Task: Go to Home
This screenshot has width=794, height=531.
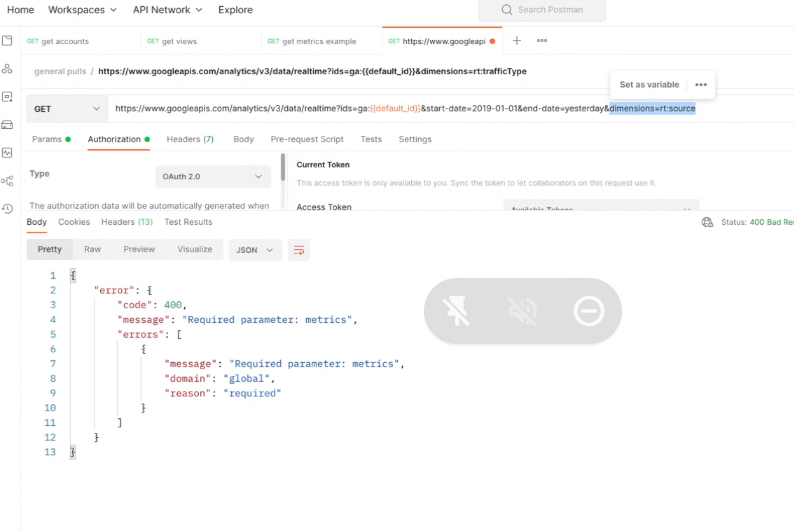Action: pos(20,10)
